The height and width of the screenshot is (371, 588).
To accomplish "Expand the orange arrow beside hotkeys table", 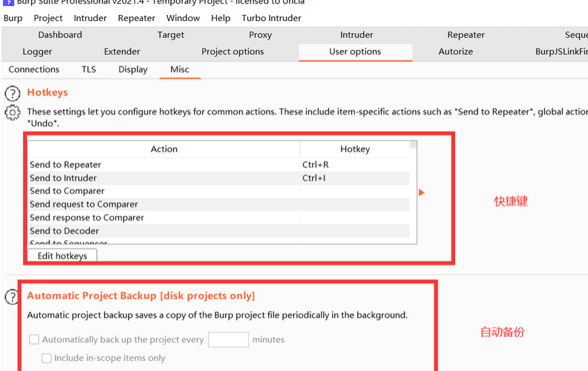I will (421, 193).
